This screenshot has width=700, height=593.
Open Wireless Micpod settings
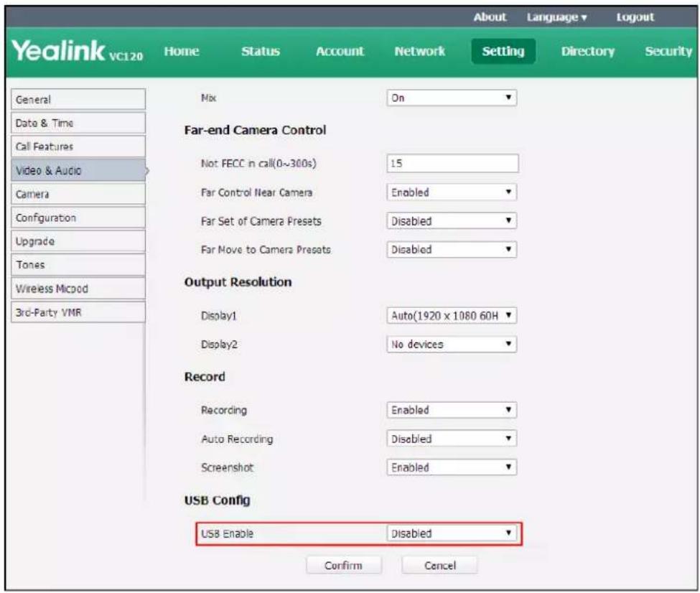pyautogui.click(x=78, y=289)
